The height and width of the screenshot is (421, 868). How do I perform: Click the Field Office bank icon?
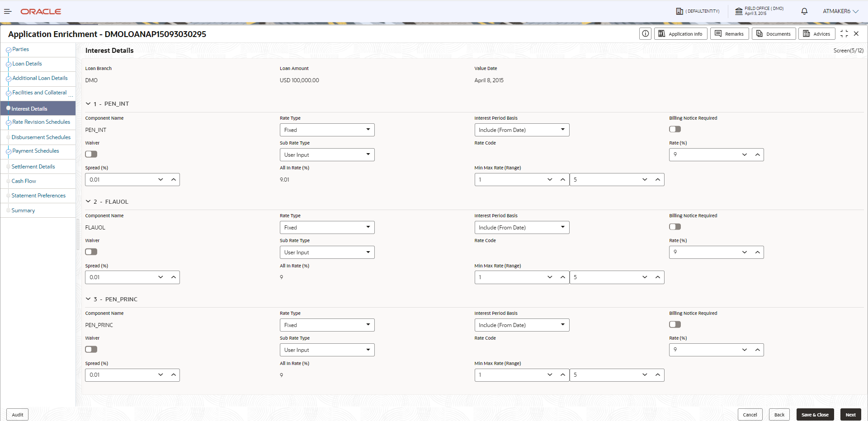[x=739, y=11]
